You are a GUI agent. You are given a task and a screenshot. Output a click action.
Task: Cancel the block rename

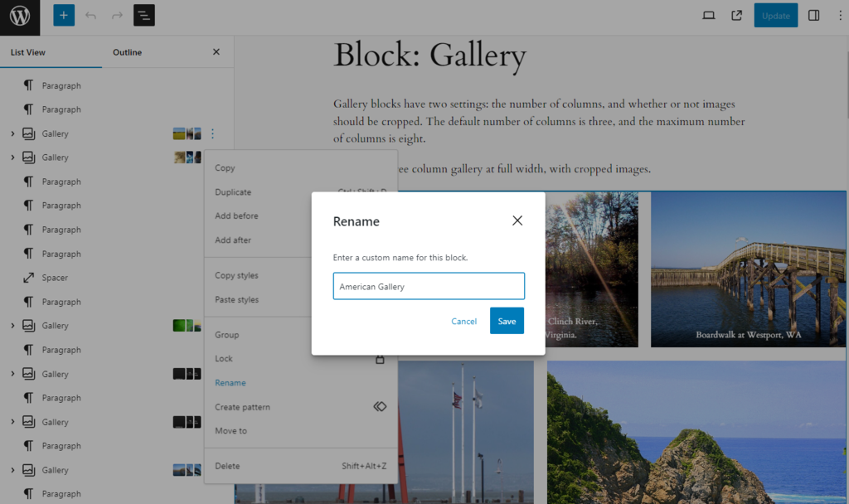(463, 321)
